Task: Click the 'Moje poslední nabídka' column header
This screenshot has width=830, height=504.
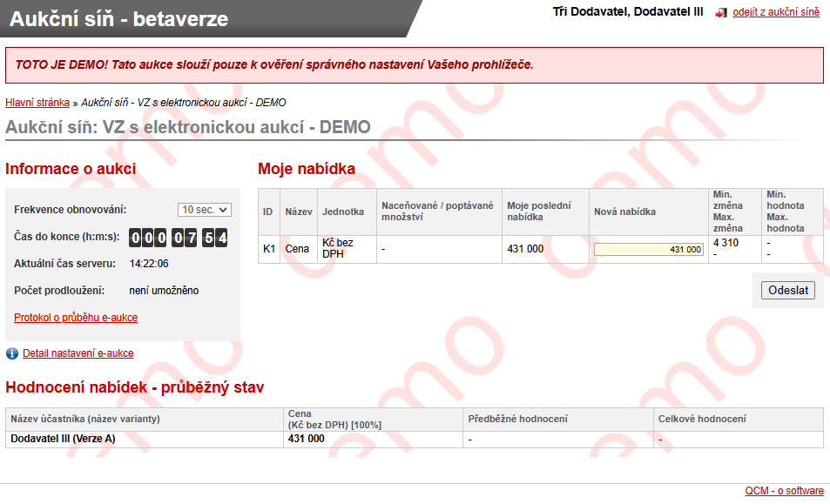Action: point(539,212)
